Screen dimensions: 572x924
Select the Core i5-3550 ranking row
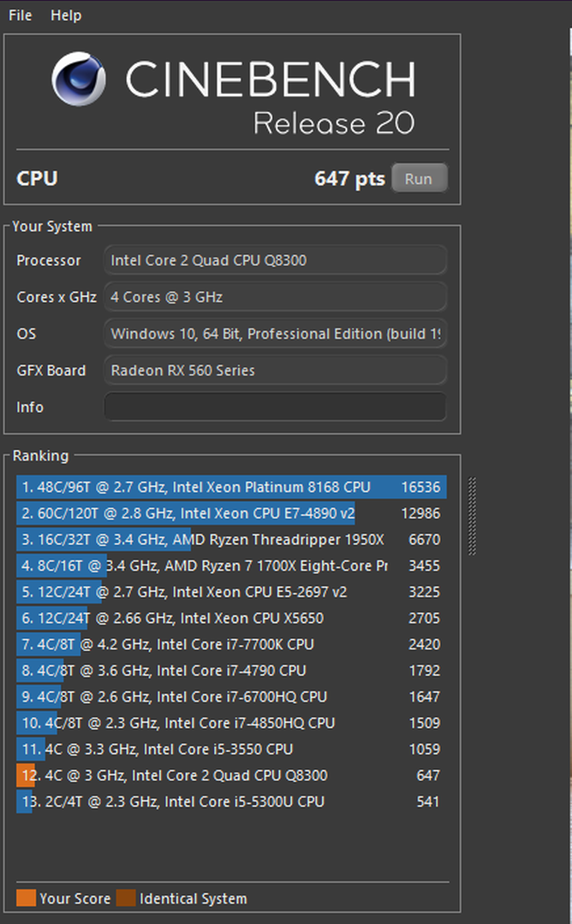coord(231,749)
